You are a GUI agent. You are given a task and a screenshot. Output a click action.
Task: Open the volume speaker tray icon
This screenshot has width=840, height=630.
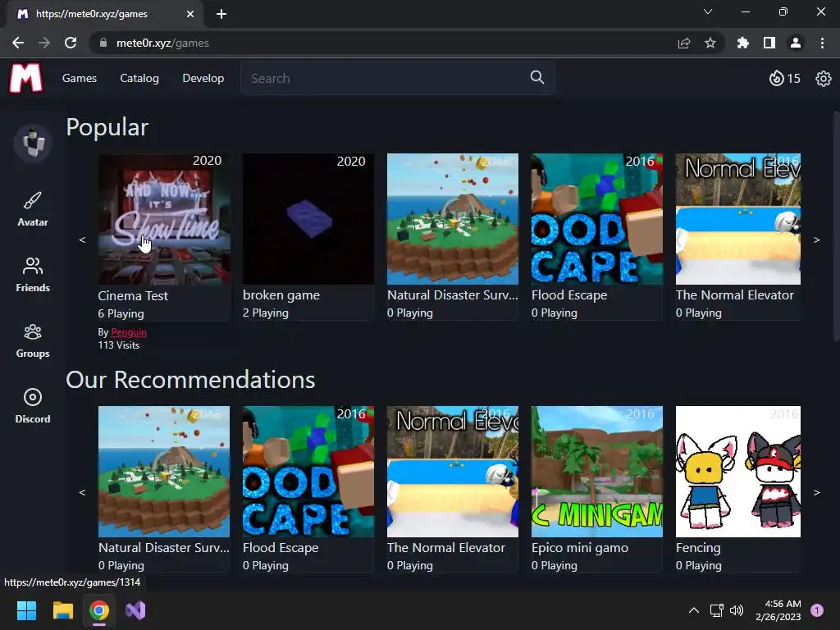pyautogui.click(x=737, y=610)
